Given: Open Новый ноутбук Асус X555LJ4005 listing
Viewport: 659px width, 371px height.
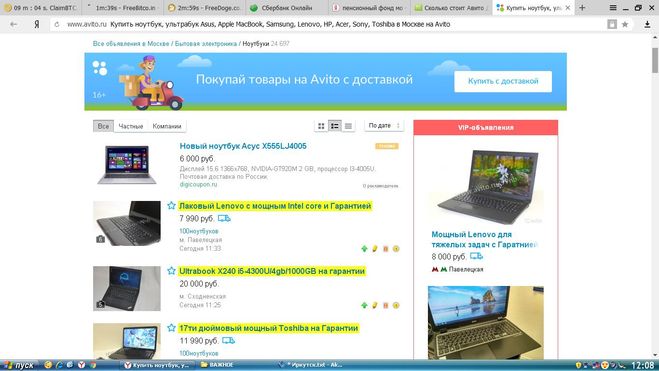Looking at the screenshot, I should tap(243, 146).
